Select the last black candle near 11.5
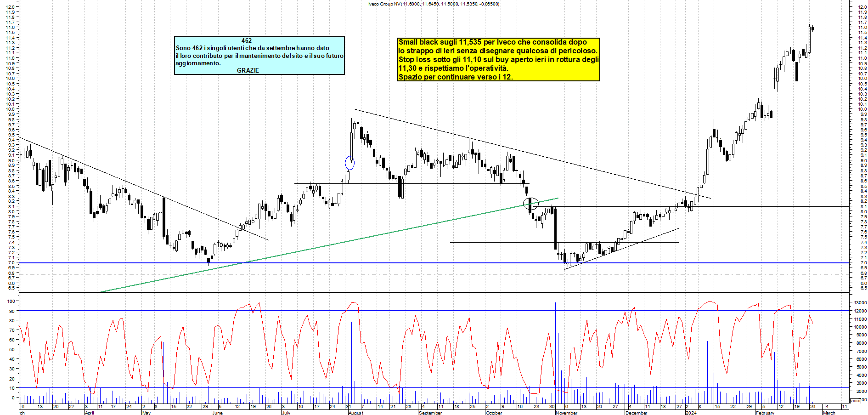This screenshot has height=415, width=868. [812, 28]
